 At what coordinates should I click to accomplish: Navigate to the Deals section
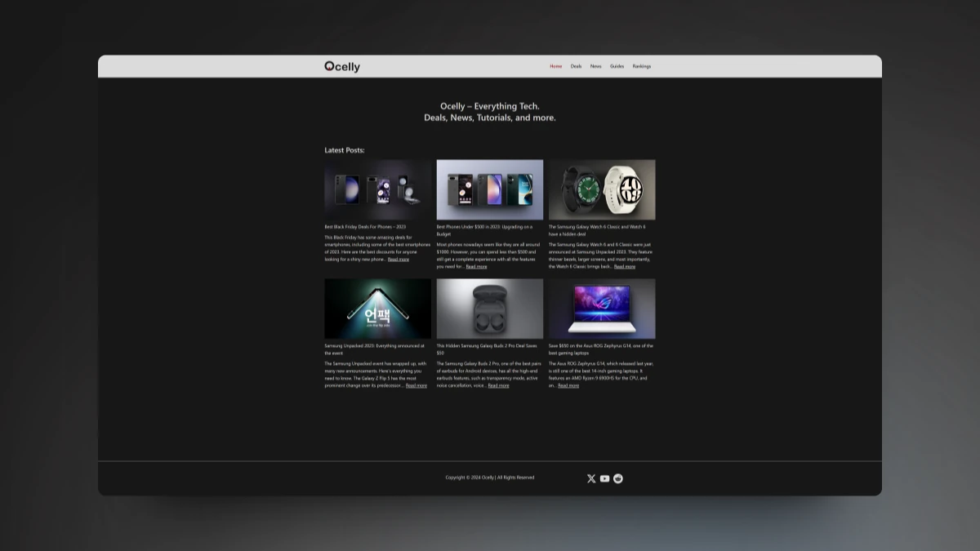tap(576, 66)
